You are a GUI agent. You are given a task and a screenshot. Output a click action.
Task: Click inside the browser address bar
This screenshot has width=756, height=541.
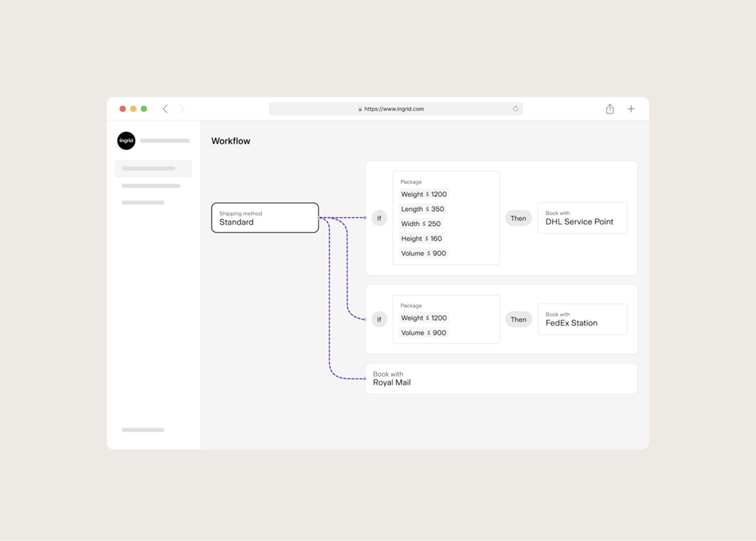(x=395, y=109)
